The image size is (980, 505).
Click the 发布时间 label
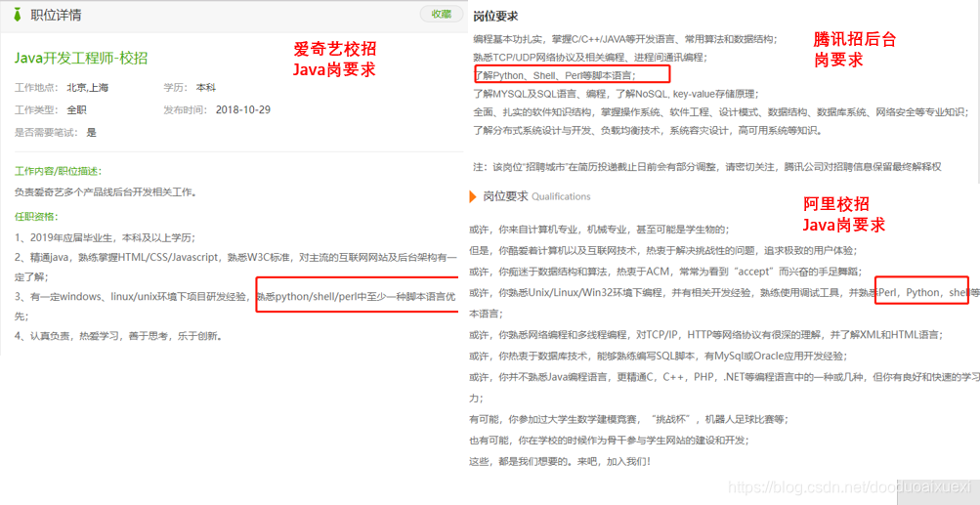point(185,110)
